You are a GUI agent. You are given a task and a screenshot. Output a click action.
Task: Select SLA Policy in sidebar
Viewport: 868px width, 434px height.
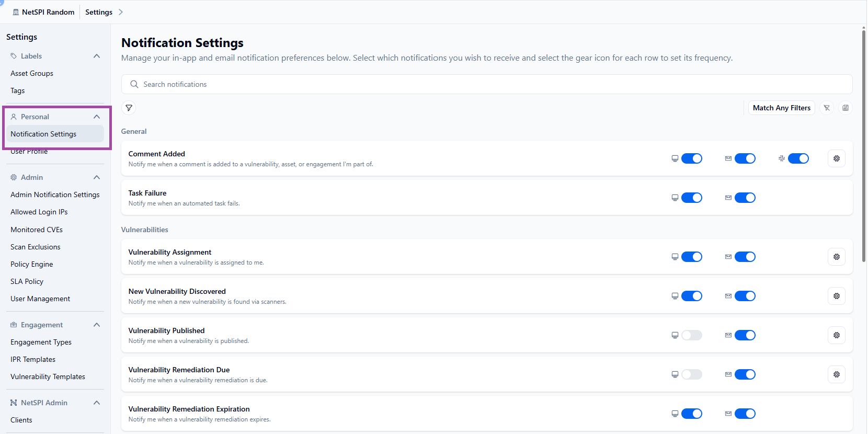(x=27, y=281)
